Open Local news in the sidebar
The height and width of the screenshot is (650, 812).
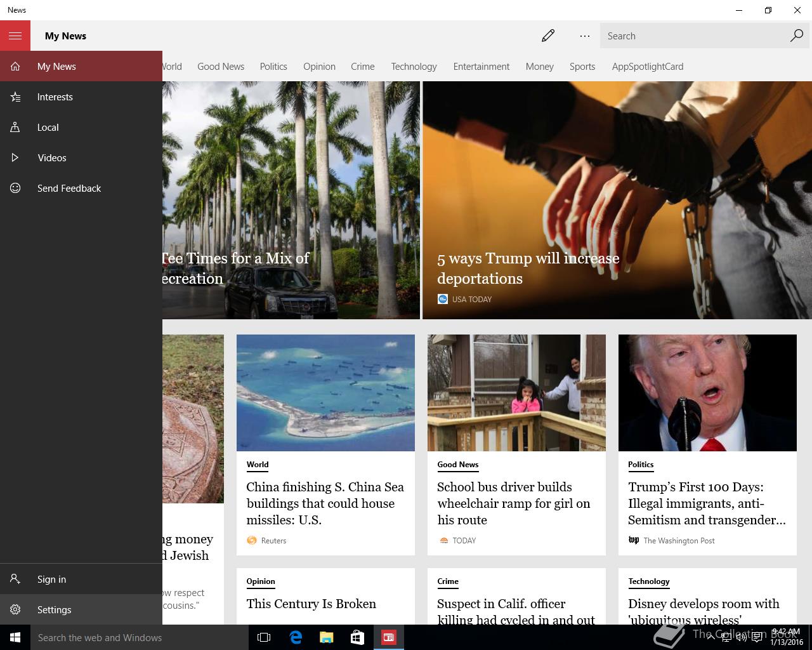pyautogui.click(x=81, y=127)
